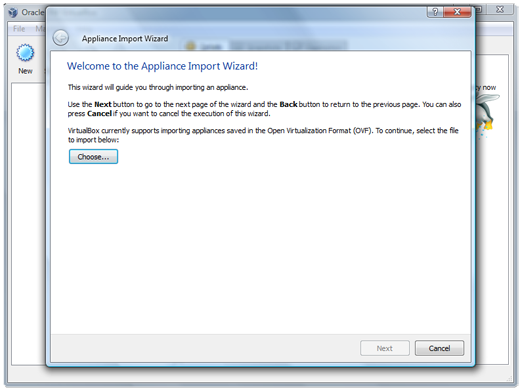Cancel the Appliance Import Wizard
This screenshot has width=520, height=391.
coord(439,348)
